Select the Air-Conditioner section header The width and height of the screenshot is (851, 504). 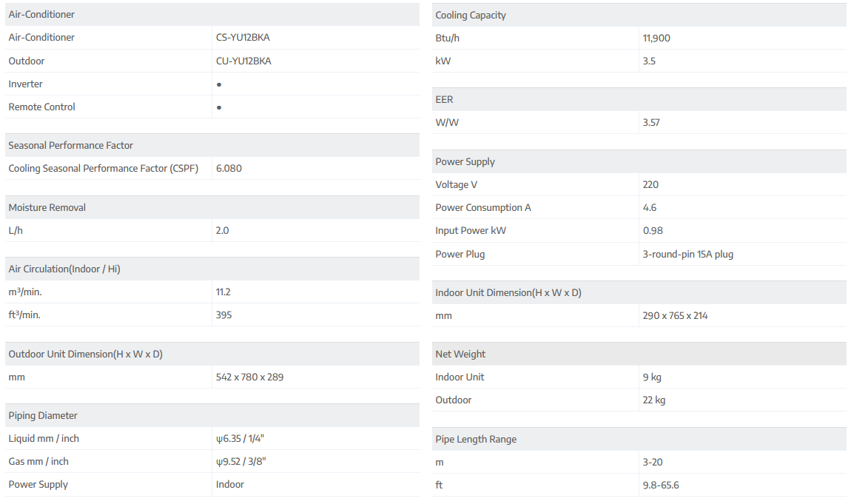pos(41,14)
